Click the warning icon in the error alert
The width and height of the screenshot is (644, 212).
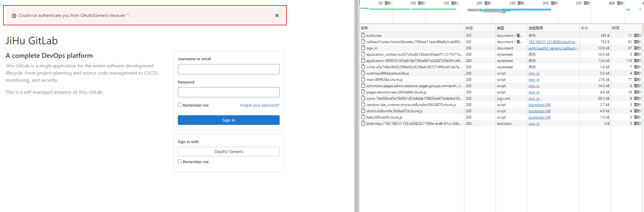click(x=14, y=16)
